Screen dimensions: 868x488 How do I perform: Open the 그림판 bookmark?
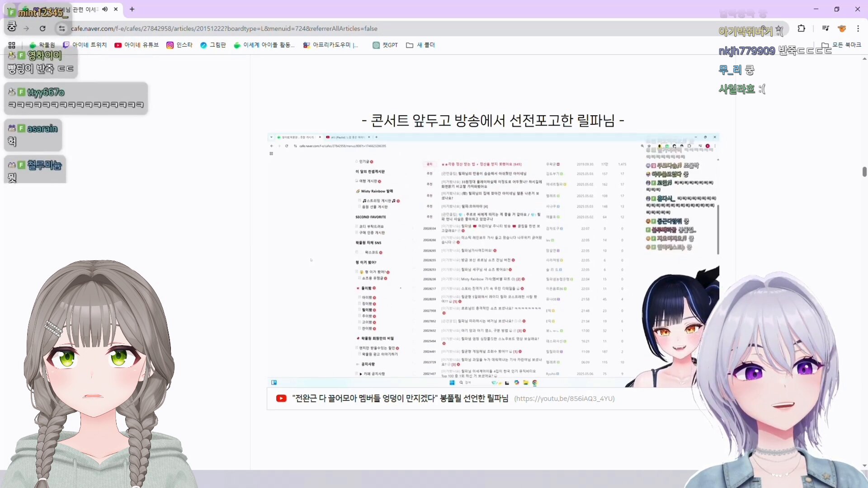pos(213,45)
